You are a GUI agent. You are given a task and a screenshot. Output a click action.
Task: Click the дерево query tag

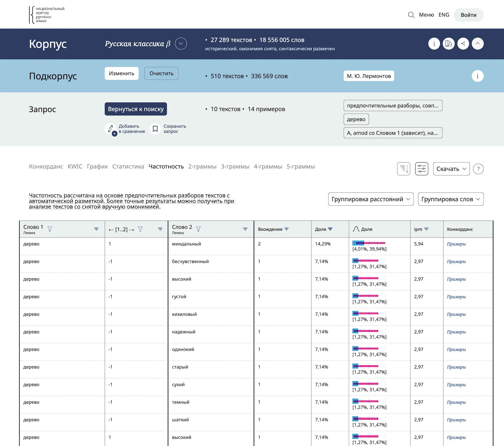tap(356, 119)
